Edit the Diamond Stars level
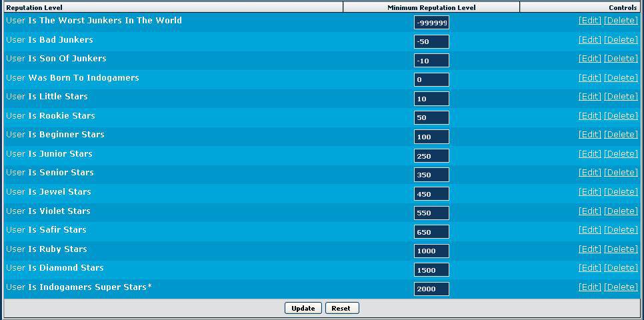Viewport: 644px width, 320px height. pyautogui.click(x=590, y=268)
